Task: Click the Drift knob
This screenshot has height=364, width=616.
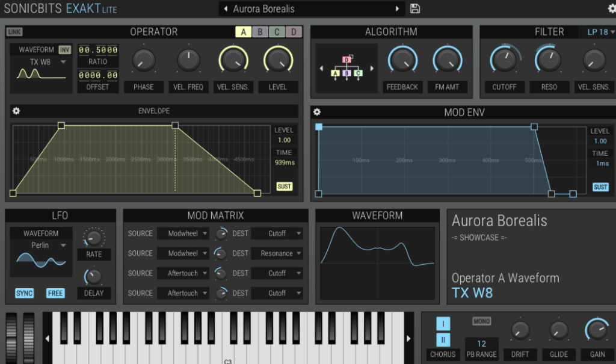Action: tap(520, 330)
